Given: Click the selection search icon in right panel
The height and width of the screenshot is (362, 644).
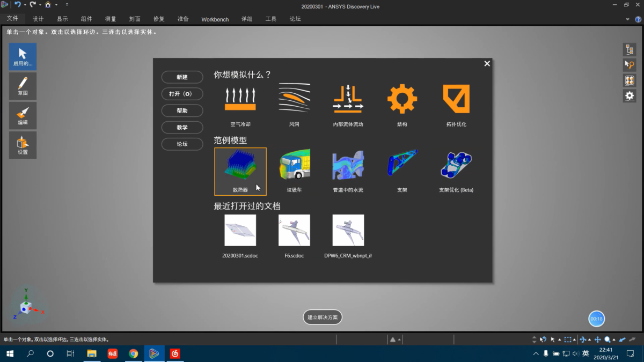Looking at the screenshot, I should pos(629,65).
